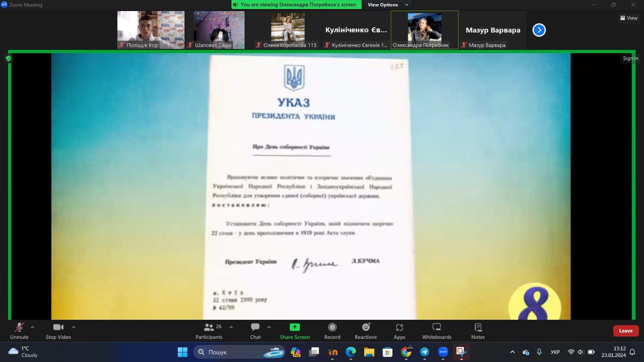Toggle microphone with Unmute button
This screenshot has width=644, height=362.
(19, 331)
